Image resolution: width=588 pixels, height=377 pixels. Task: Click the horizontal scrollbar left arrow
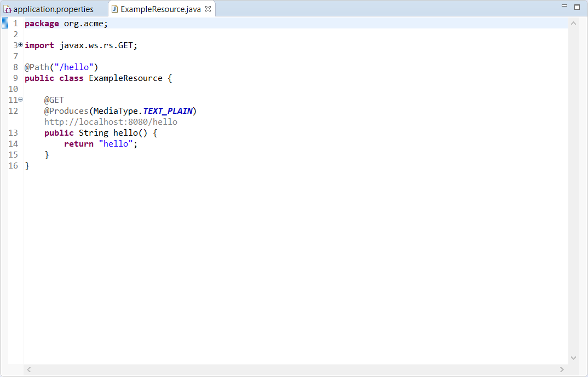point(29,370)
